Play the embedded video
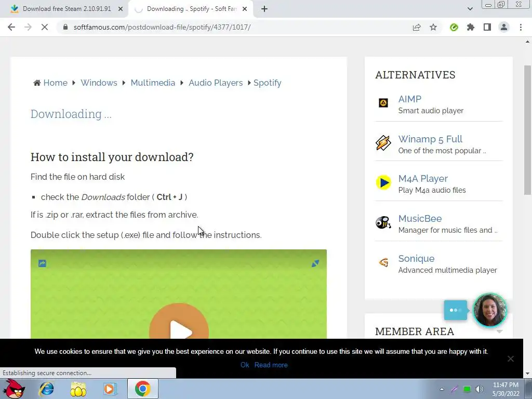This screenshot has height=399, width=532. (179, 331)
